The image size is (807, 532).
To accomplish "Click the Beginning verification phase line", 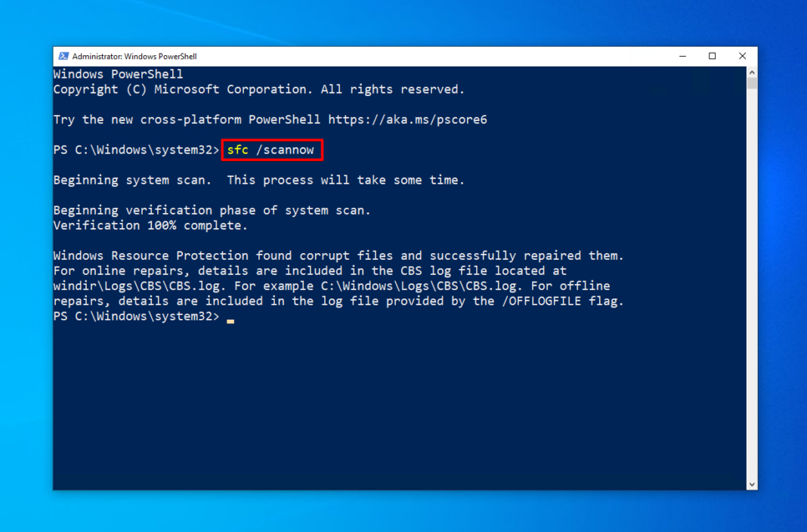I will [212, 209].
